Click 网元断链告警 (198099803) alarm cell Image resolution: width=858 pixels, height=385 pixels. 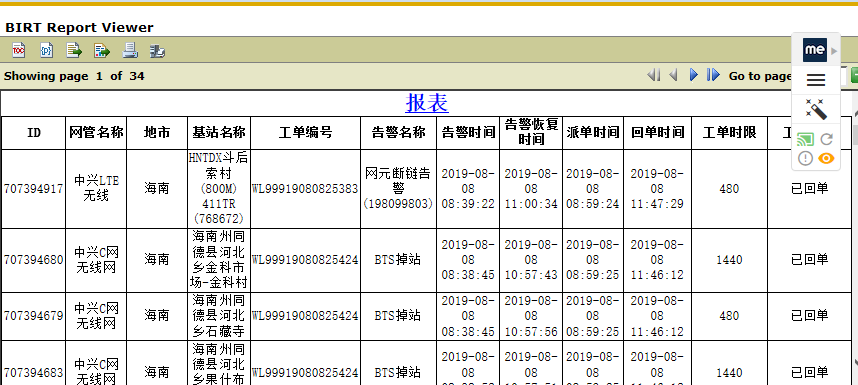coord(398,189)
